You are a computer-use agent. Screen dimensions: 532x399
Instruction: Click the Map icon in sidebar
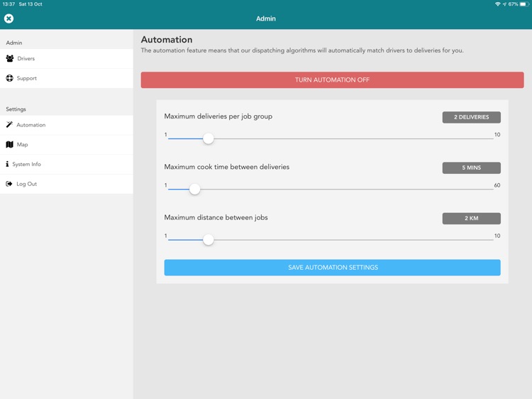pos(9,144)
